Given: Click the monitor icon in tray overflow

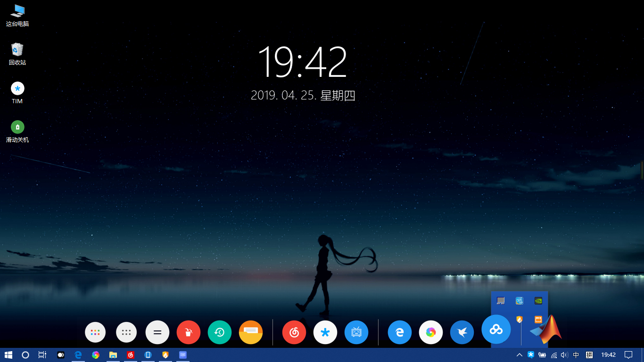Looking at the screenshot, I should 501,301.
